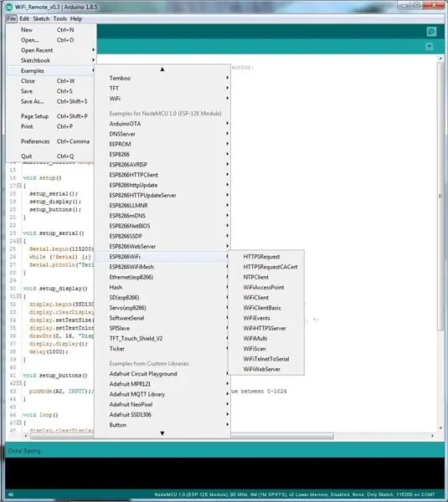Open SD(esp8266) examples
This screenshot has width=448, height=502.
point(162,298)
